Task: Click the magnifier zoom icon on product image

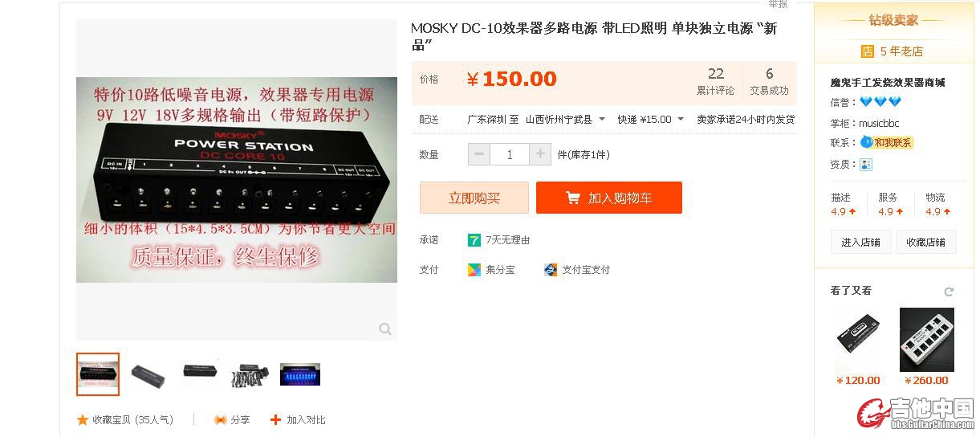Action: [385, 329]
